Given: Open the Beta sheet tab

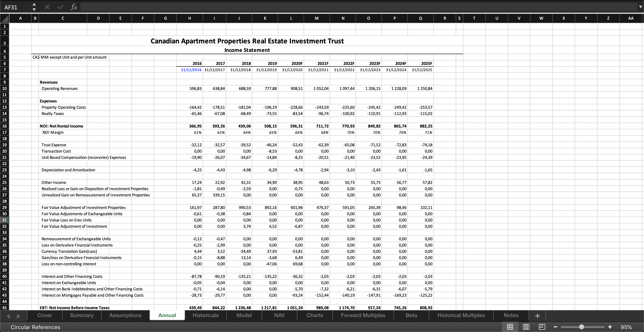Looking at the screenshot, I should 411,315.
